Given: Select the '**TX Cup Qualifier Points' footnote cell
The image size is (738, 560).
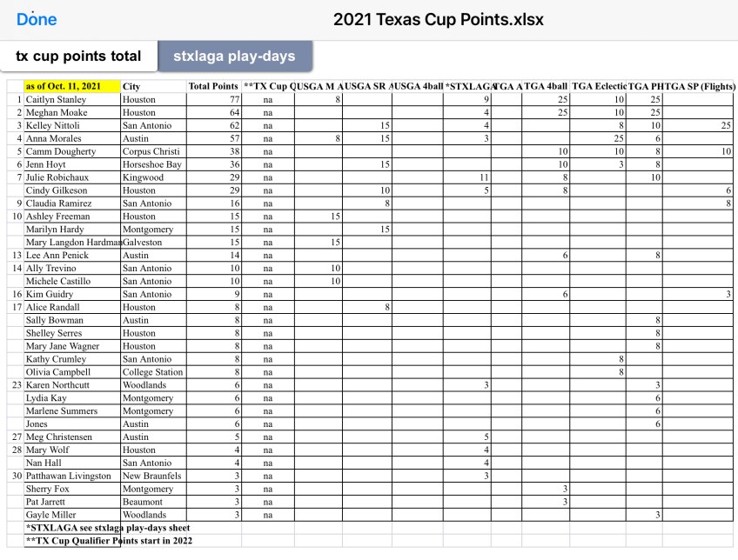Looking at the screenshot, I should point(109,541).
